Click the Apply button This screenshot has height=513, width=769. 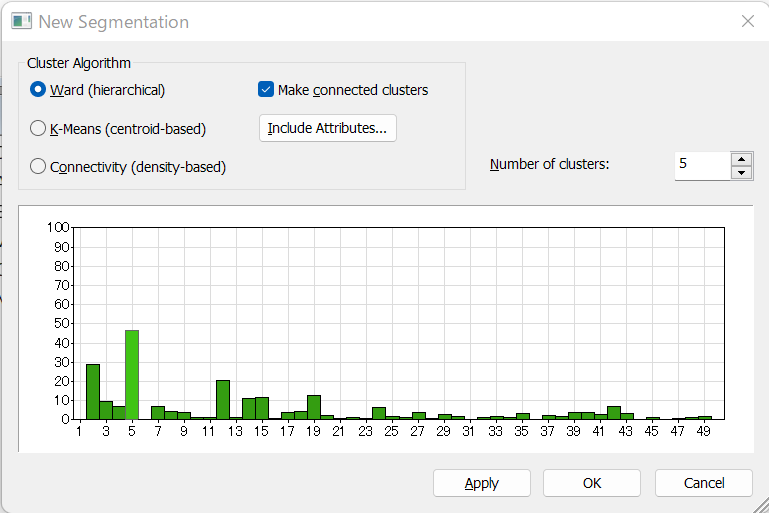click(482, 483)
